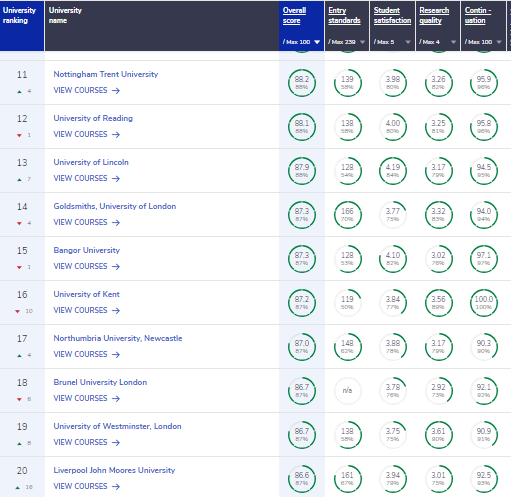Click Lincoln student satisfaction 4.19 circle
This screenshot has width=511, height=497.
click(x=393, y=171)
